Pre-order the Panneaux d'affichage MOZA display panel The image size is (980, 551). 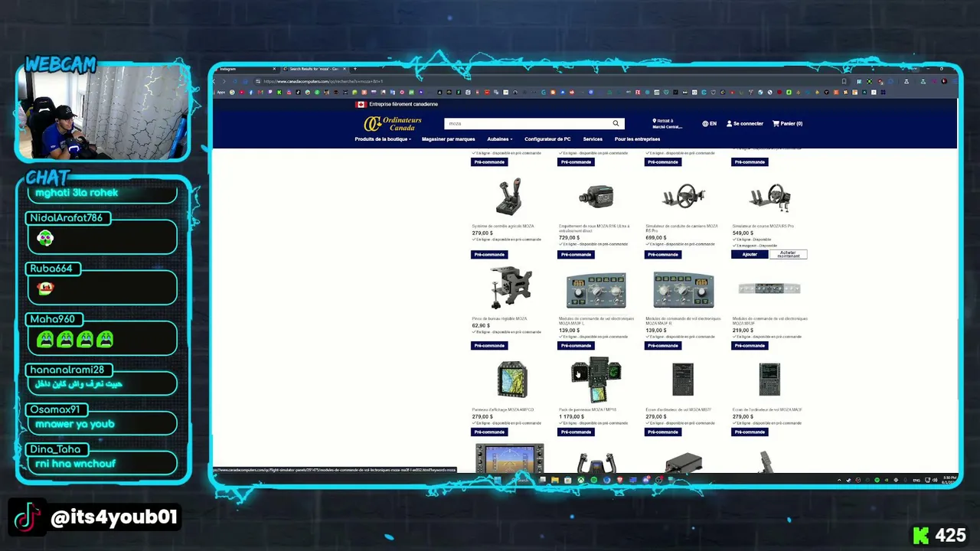[489, 432]
